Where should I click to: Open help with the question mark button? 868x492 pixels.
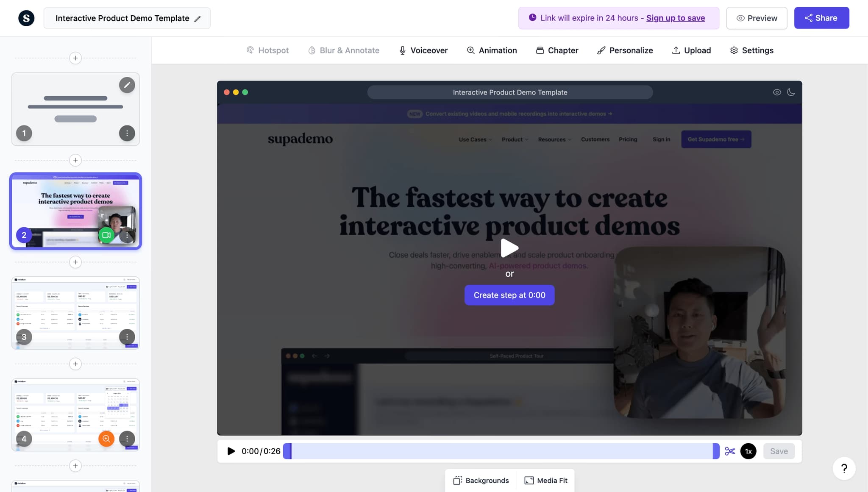pos(843,469)
